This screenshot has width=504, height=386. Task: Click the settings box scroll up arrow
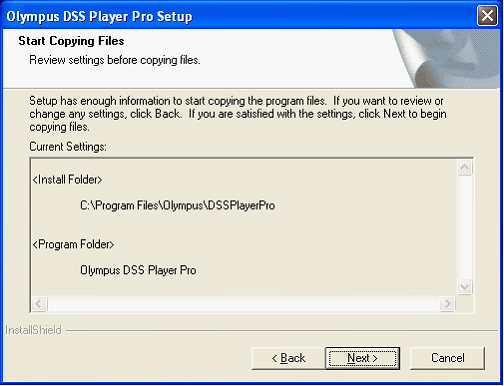pos(465,167)
